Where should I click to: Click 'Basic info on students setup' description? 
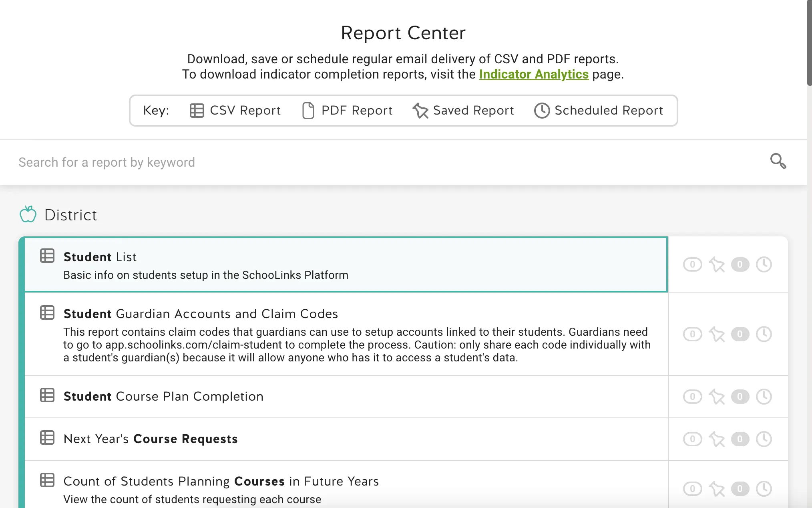(206, 275)
